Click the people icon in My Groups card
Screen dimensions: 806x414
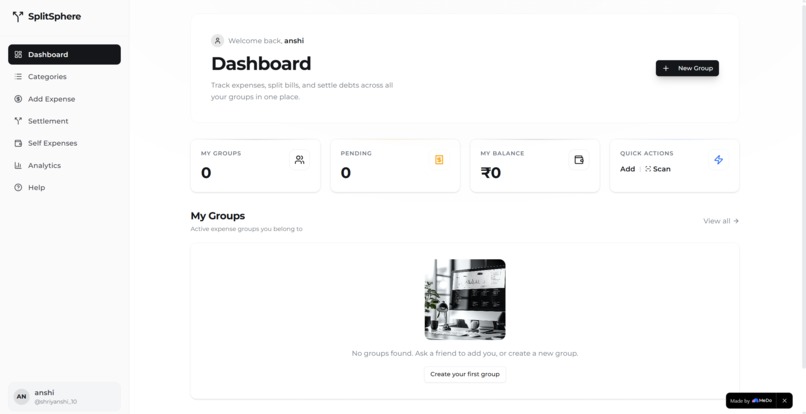pyautogui.click(x=300, y=160)
